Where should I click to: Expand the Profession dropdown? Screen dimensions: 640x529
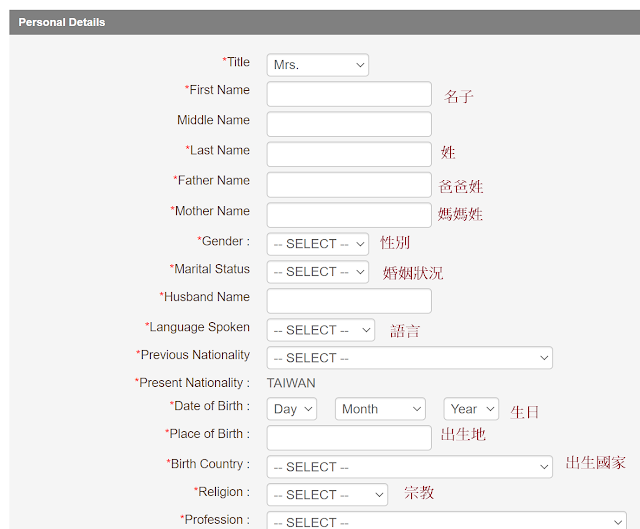pos(447,520)
